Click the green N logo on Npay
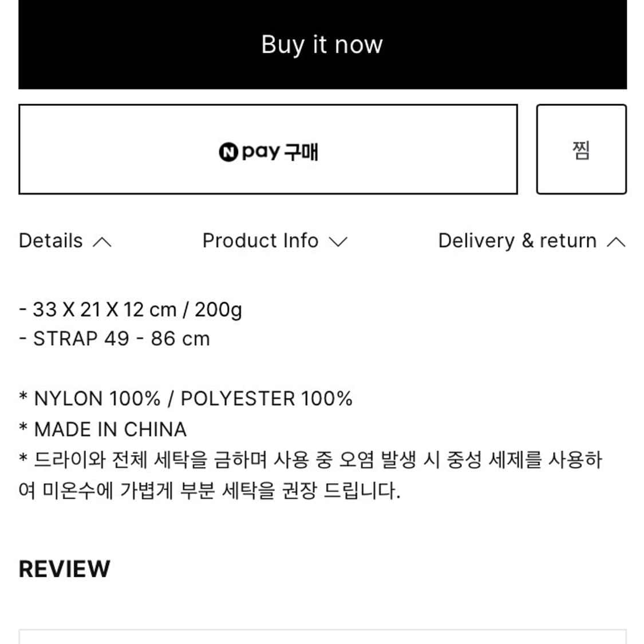The width and height of the screenshot is (644, 644). coord(228,152)
